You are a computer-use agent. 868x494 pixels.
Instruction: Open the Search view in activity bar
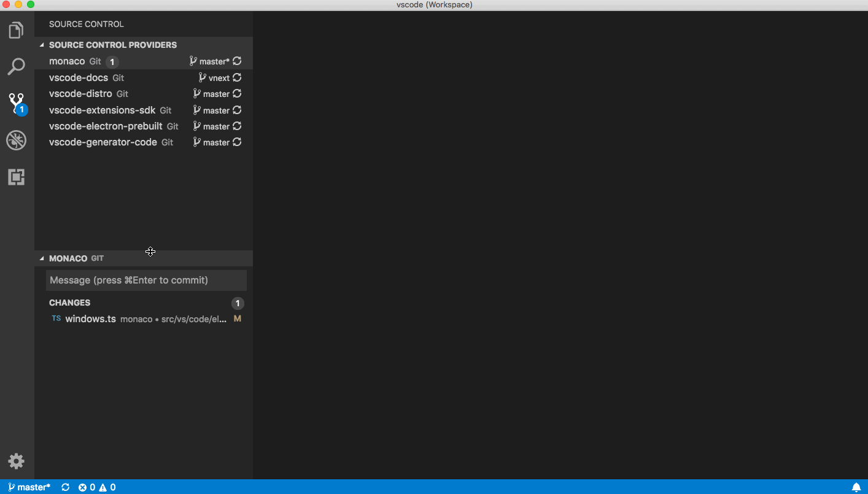click(17, 67)
